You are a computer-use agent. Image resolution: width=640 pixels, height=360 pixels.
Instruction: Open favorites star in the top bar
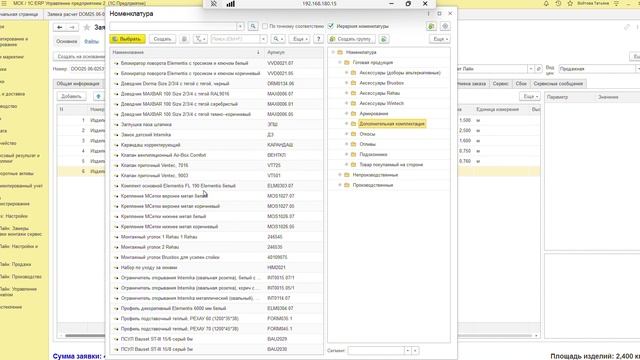point(570,3)
